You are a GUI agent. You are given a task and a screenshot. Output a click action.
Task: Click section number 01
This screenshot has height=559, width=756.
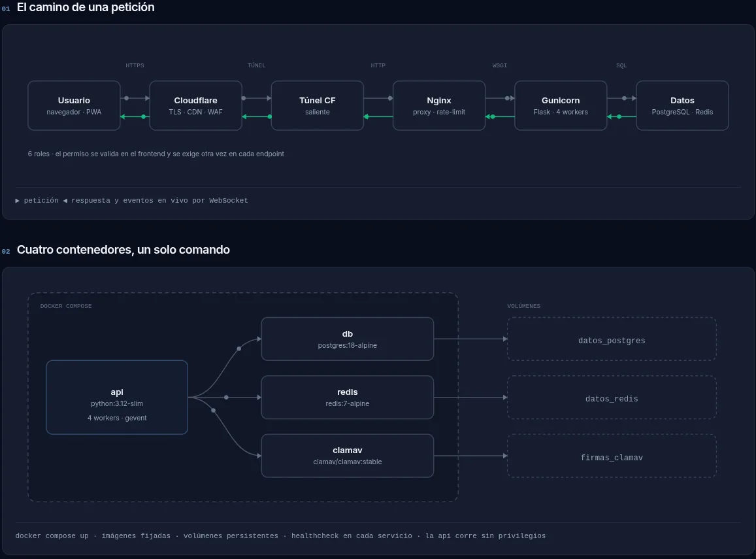coord(6,8)
